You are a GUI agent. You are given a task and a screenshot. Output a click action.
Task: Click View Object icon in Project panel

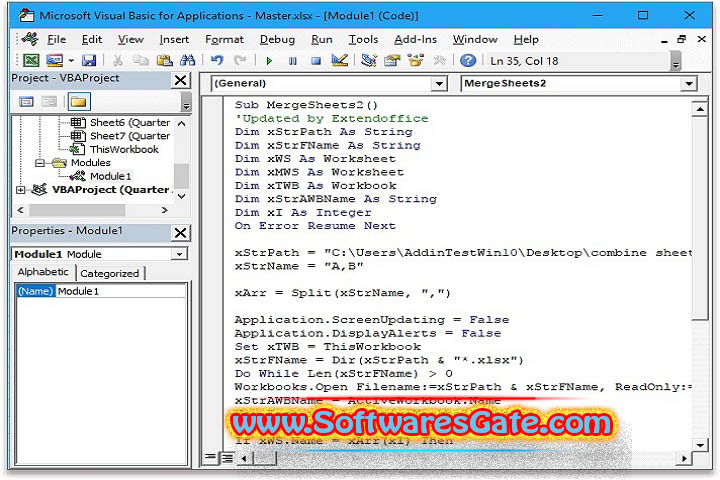click(x=49, y=102)
